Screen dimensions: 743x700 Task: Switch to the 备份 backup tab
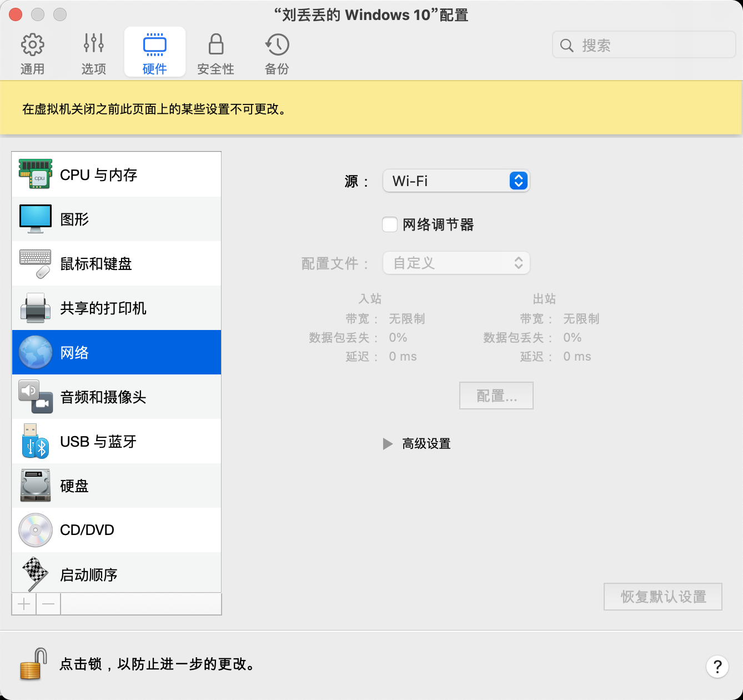(x=277, y=53)
